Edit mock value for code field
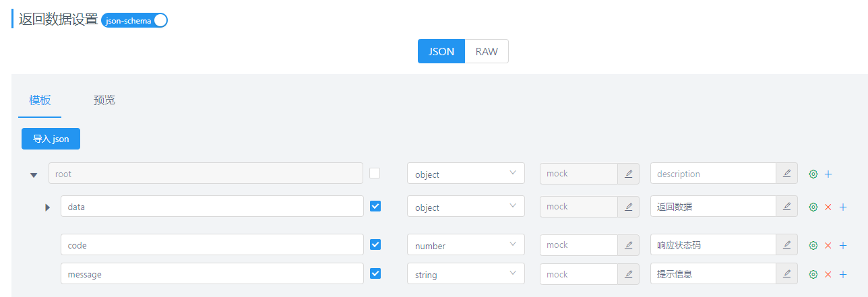Screen dimensions: 868x297 [x=628, y=246]
